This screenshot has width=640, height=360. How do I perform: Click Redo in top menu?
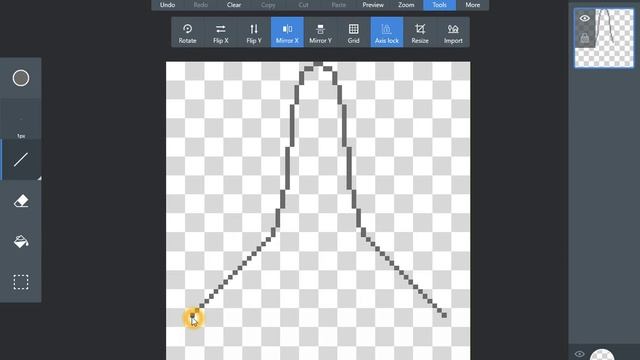click(x=200, y=5)
